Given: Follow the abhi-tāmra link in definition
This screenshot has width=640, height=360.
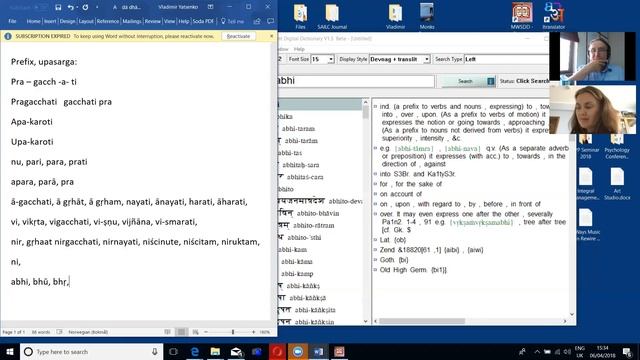Looking at the screenshot, I should (x=414, y=148).
